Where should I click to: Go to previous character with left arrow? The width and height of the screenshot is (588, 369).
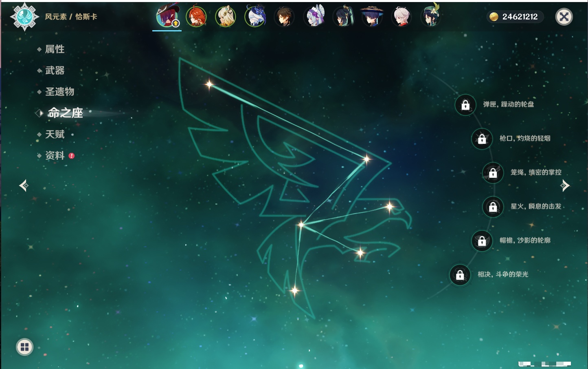coord(24,186)
